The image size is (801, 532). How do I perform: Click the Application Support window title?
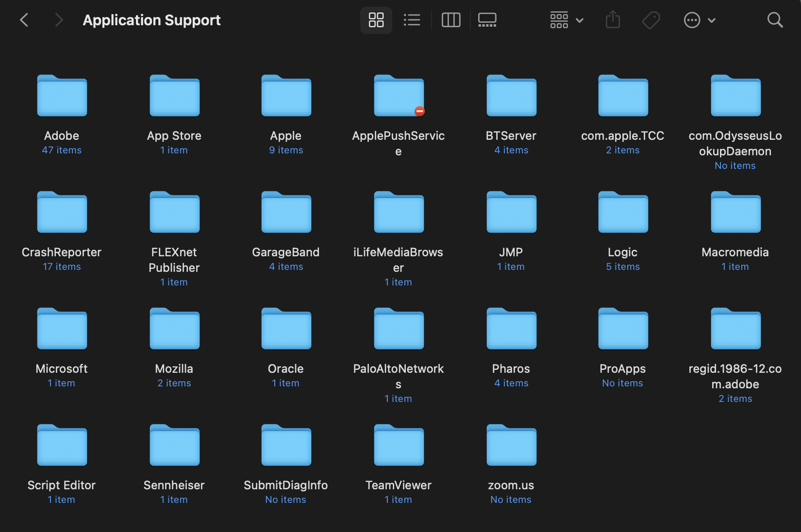point(151,20)
